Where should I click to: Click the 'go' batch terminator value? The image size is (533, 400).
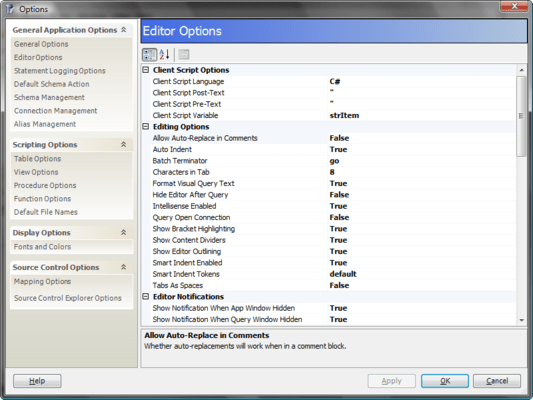point(422,161)
